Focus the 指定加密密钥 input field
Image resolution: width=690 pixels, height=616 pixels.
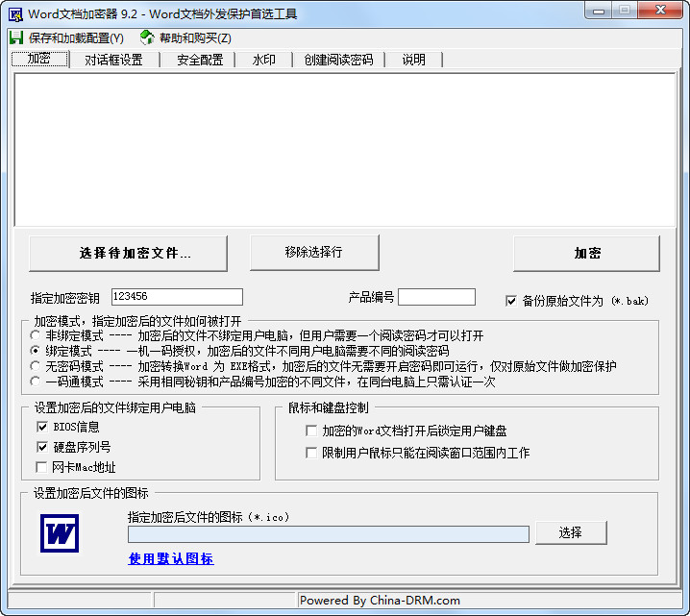(x=177, y=297)
